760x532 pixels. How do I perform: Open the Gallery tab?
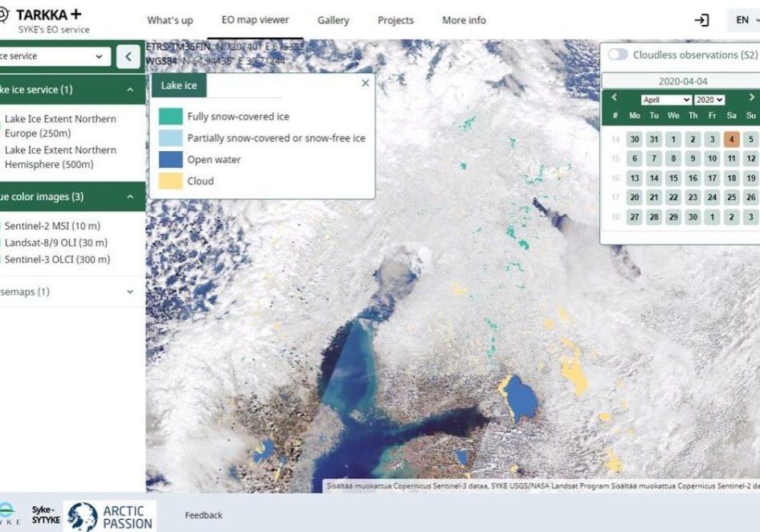coord(333,20)
